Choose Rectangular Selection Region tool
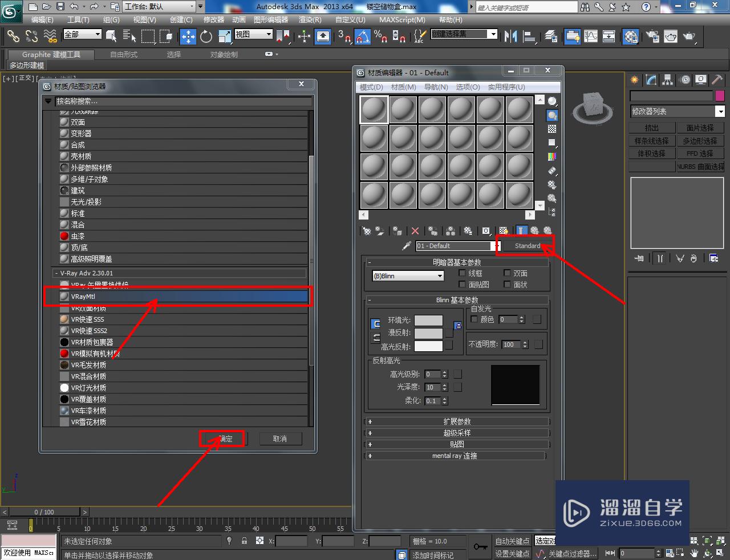 pyautogui.click(x=148, y=36)
